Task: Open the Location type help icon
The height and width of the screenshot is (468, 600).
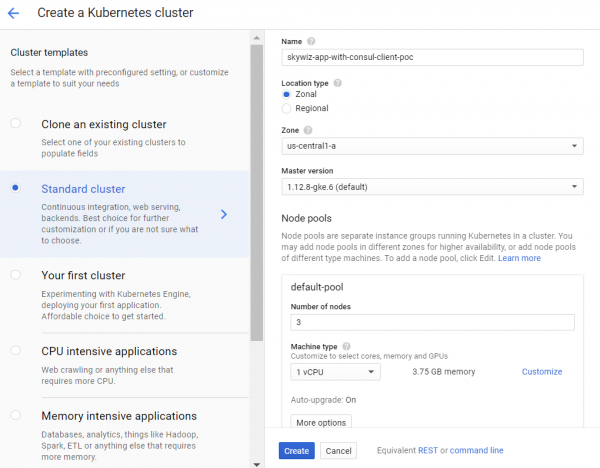Action: (x=337, y=83)
